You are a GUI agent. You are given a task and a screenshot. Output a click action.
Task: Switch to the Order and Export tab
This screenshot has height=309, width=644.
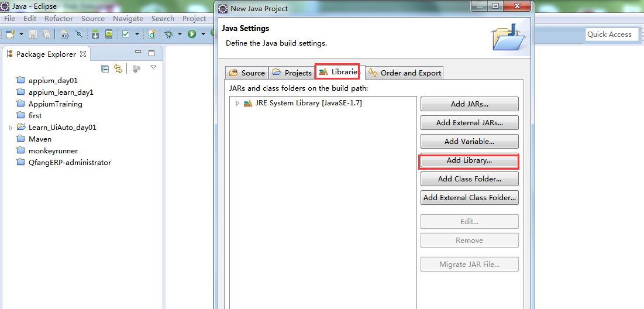tap(405, 73)
